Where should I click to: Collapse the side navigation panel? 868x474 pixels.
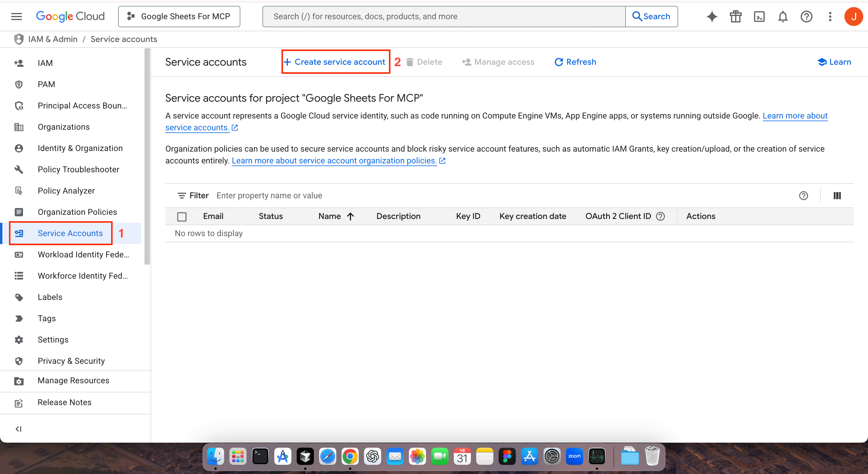click(x=19, y=429)
